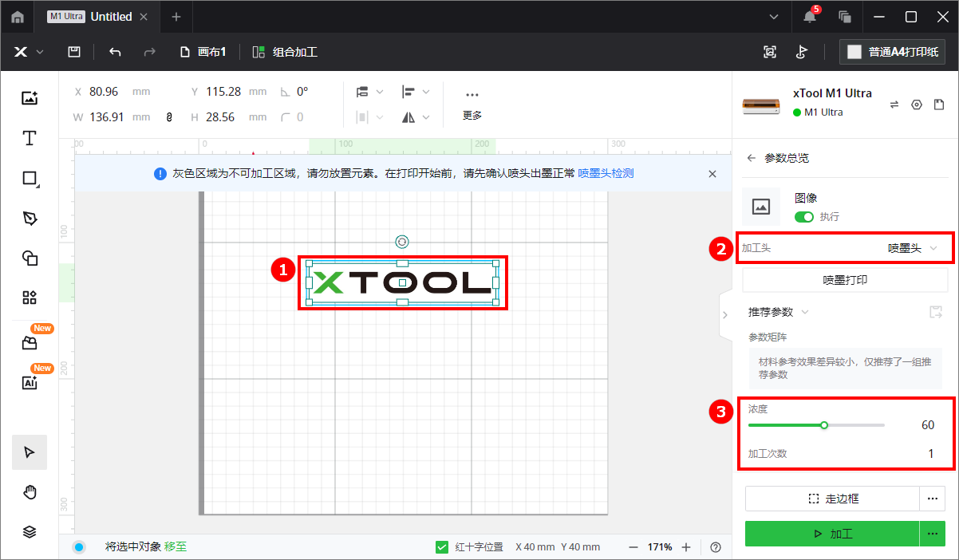Screen dimensions: 959x560
Task: Select the 画布1 canvas tab
Action: pyautogui.click(x=203, y=52)
